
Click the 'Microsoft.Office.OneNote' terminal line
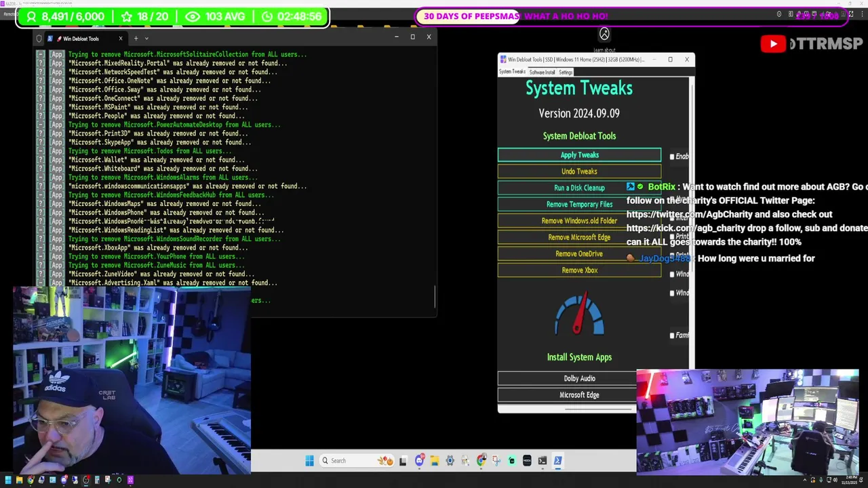(x=170, y=81)
